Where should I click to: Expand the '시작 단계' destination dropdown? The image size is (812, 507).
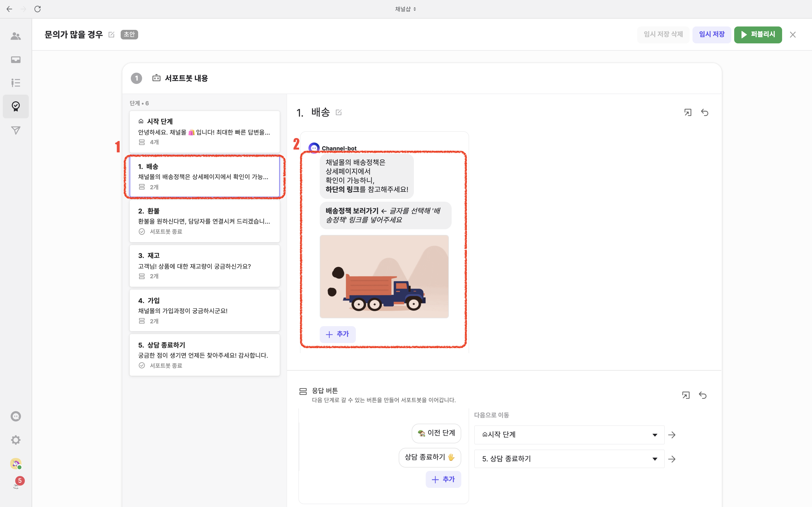(569, 435)
